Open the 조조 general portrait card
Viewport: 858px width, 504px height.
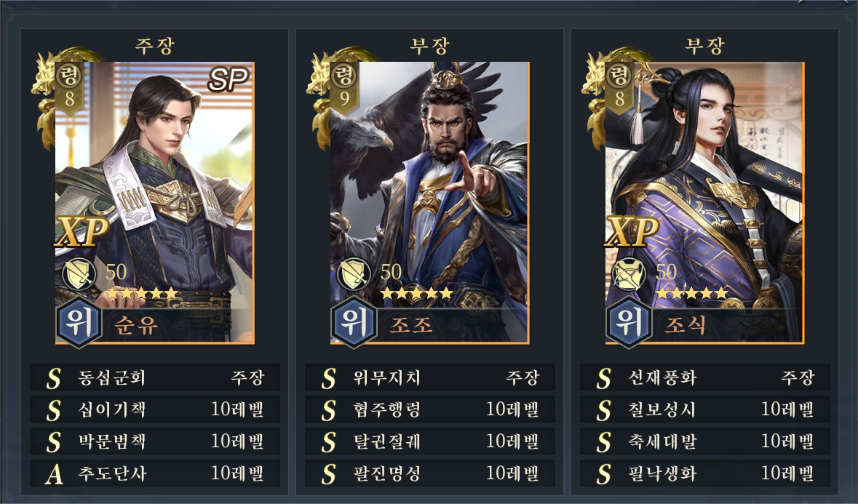[x=429, y=203]
